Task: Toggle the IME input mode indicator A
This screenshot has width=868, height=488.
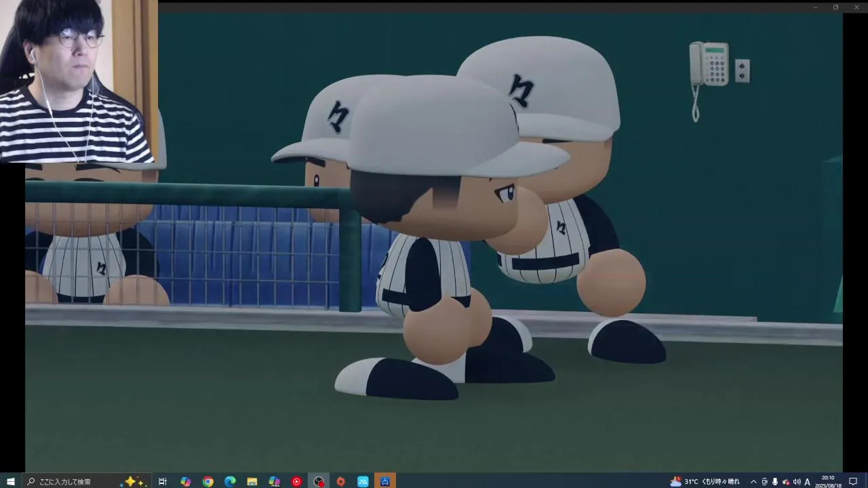Action: point(808,481)
